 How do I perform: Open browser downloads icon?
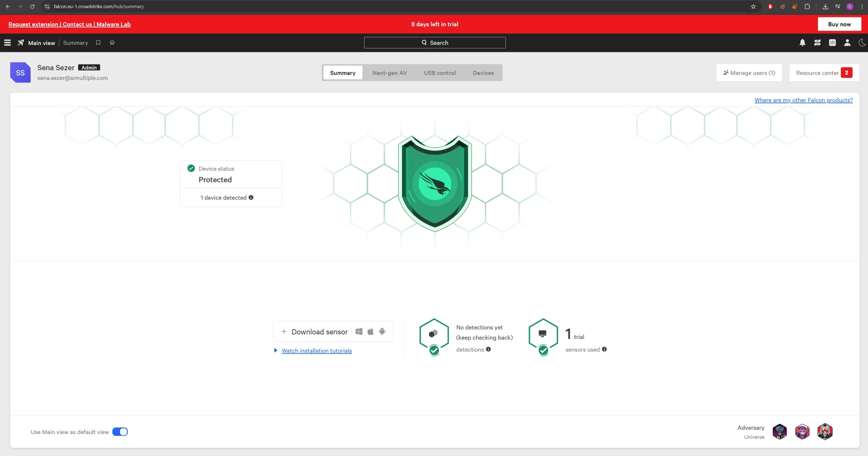(x=825, y=6)
